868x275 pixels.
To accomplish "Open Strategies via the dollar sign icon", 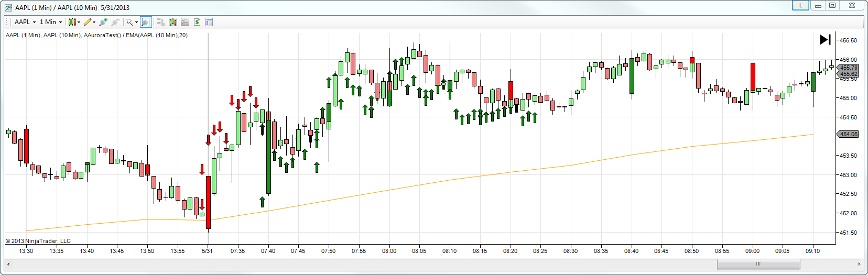I will pyautogui.click(x=197, y=22).
